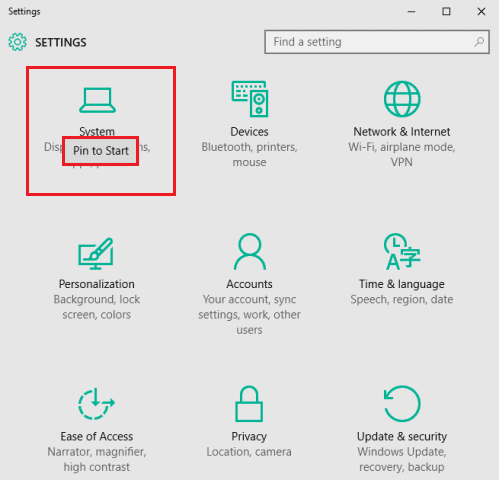Click the Settings gear icon
The image size is (499, 480).
[17, 42]
